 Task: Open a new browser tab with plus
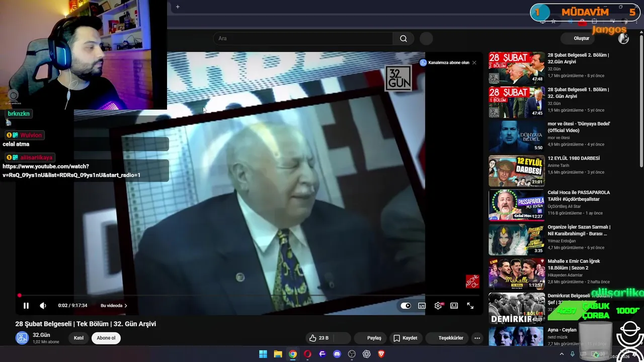178,7
